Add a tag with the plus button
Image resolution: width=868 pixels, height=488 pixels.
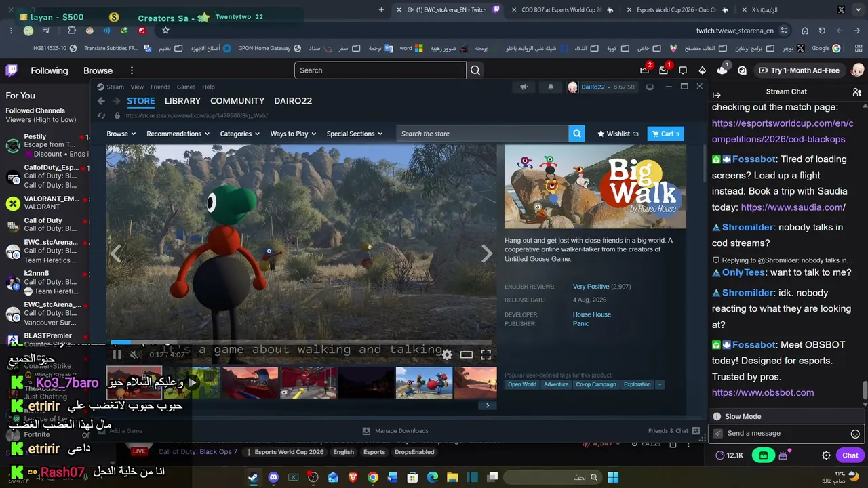659,384
